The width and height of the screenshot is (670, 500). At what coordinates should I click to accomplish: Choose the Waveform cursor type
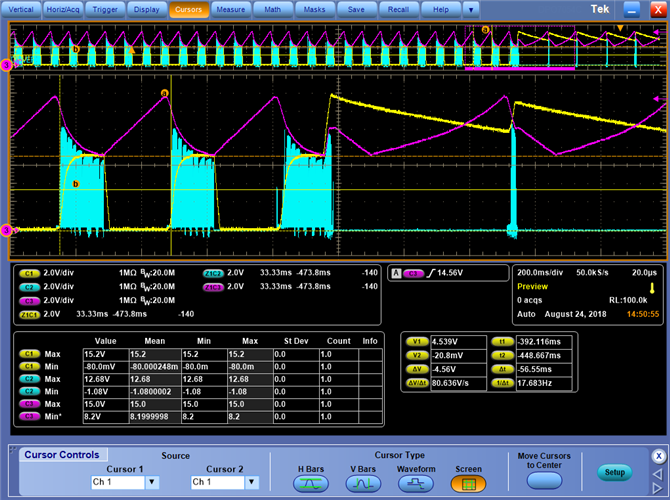pos(415,483)
